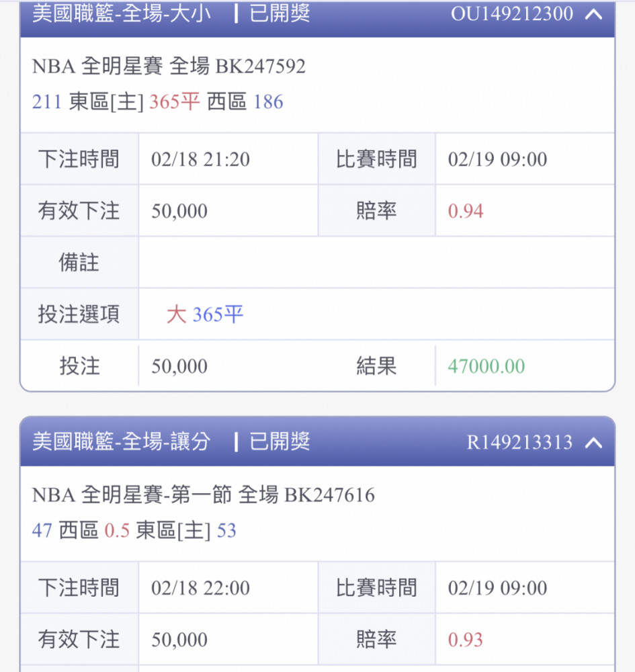Click the 美國職籃-全場-讓分 header title

[122, 442]
